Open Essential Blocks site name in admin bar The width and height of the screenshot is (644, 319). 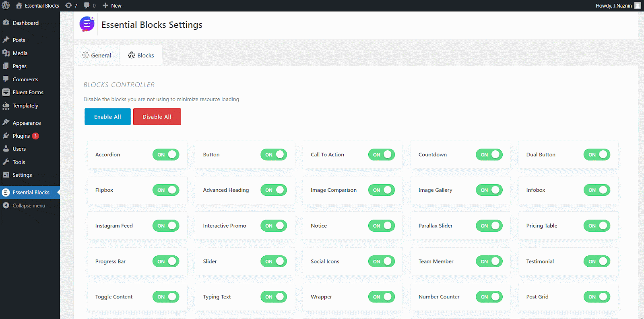[x=42, y=6]
